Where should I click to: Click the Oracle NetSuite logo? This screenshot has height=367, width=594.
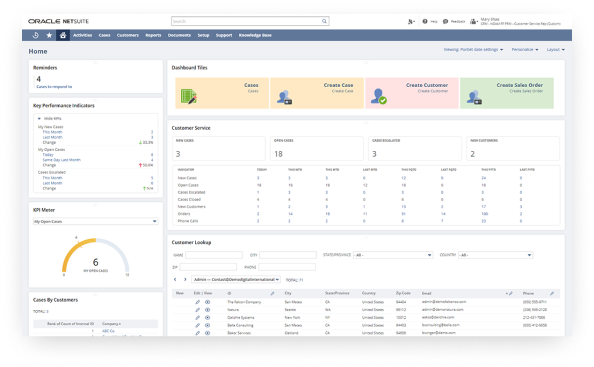point(58,21)
